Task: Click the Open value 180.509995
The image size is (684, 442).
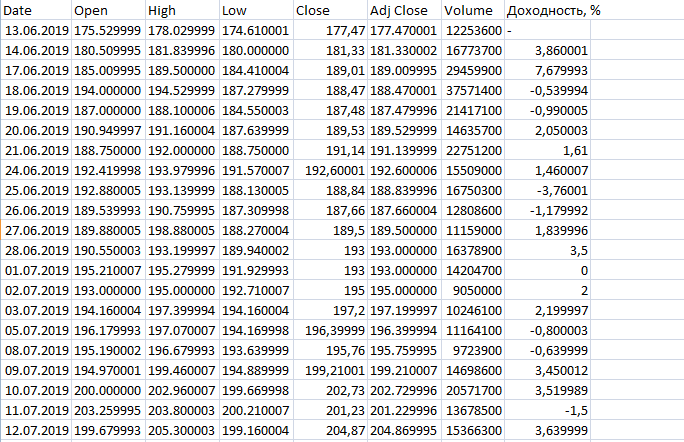Action: [108, 50]
